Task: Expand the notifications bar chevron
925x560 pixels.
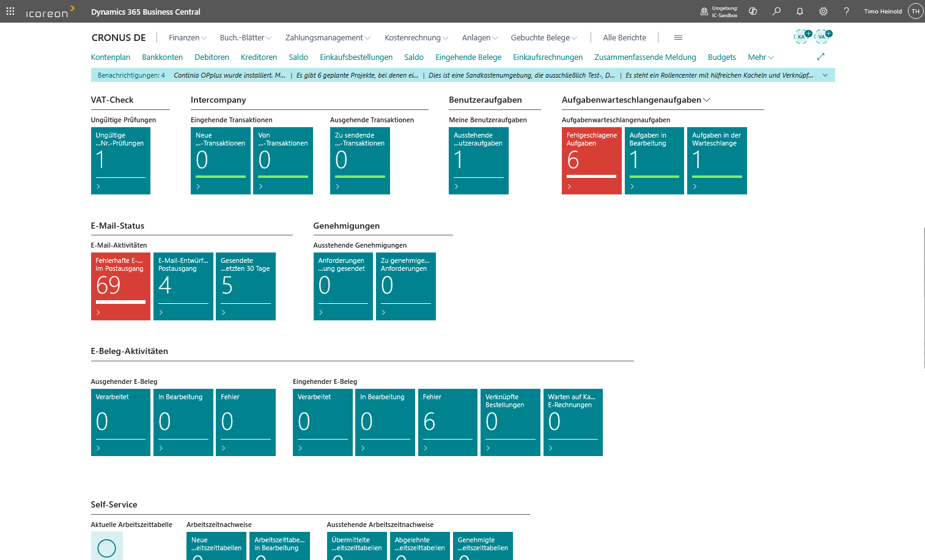Action: pos(825,75)
